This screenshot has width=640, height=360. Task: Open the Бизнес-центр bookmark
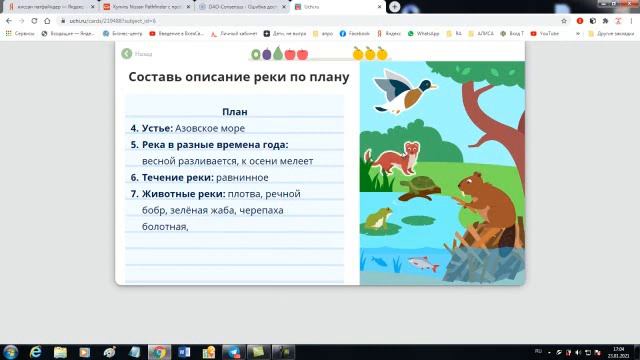click(x=122, y=33)
